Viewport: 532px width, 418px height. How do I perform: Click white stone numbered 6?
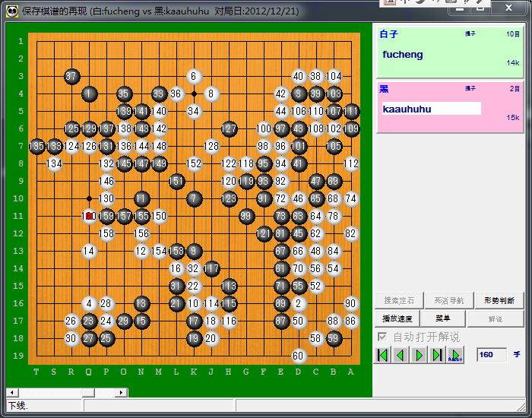[194, 76]
